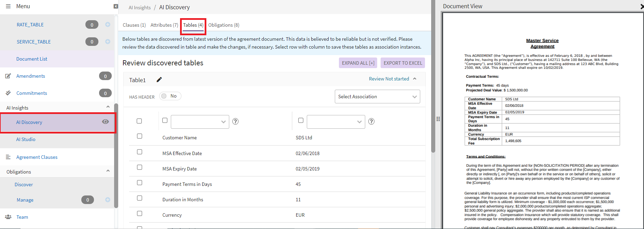Viewport: 644px width, 229px height.
Task: Close the Document View panel
Action: pyautogui.click(x=642, y=7)
